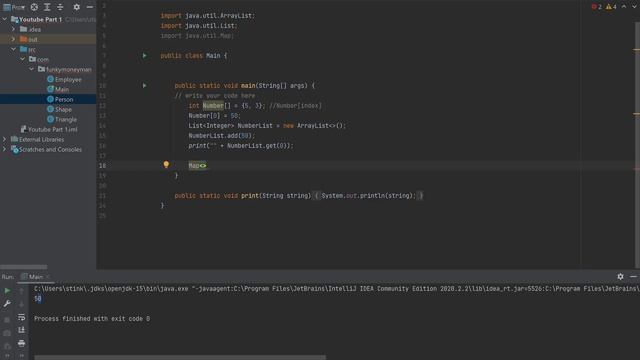The height and width of the screenshot is (360, 640).
Task: Click the camera Dump Threads icon
Action: click(7, 333)
